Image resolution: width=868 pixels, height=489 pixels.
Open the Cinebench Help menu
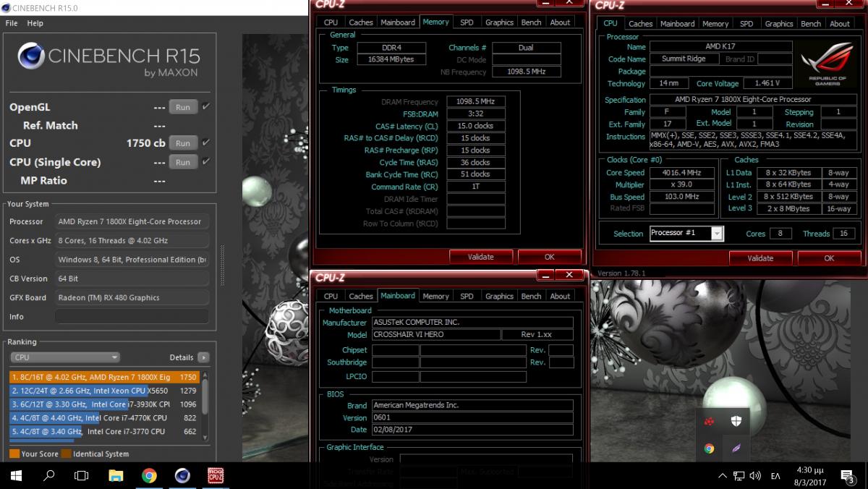pos(35,23)
